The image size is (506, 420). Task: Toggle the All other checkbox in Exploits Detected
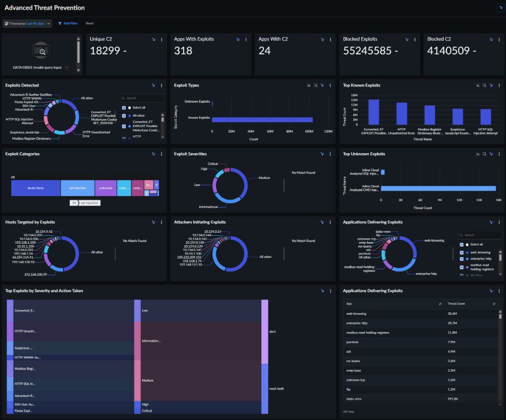point(124,116)
